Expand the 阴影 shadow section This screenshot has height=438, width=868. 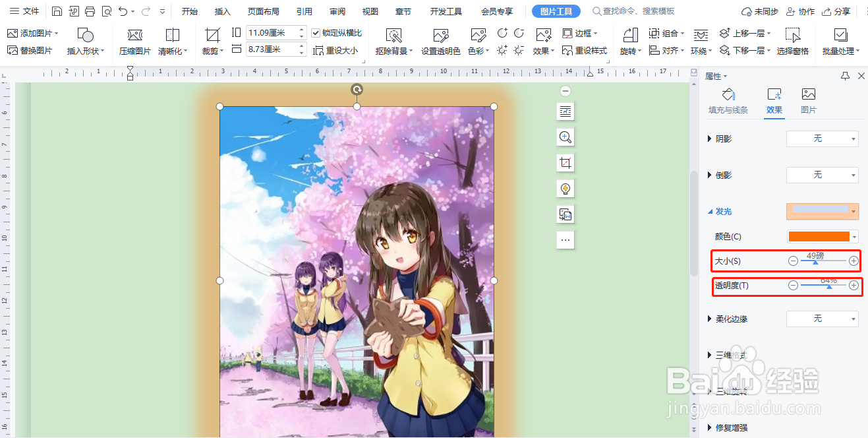(710, 139)
